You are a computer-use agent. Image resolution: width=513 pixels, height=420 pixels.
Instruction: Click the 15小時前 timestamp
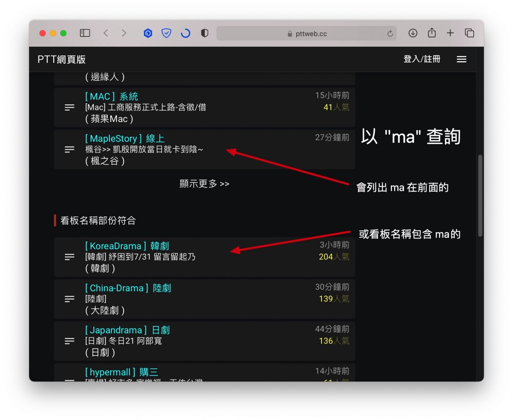click(x=332, y=95)
